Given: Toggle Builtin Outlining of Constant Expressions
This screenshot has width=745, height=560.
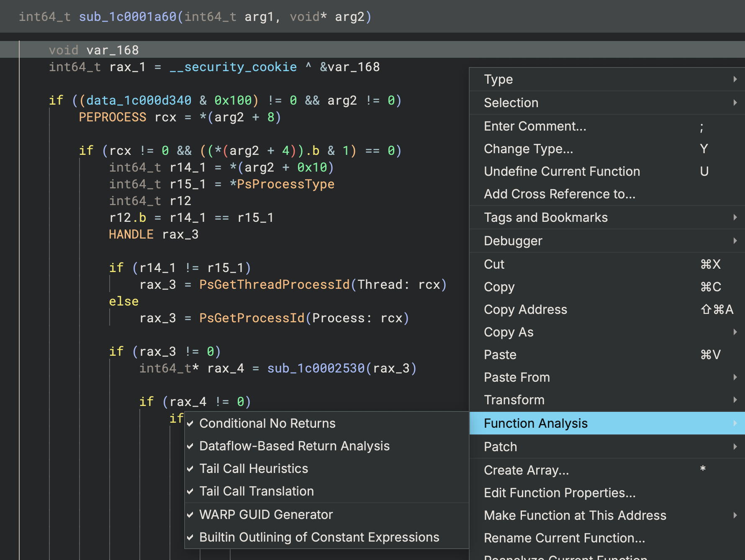Looking at the screenshot, I should 326,537.
